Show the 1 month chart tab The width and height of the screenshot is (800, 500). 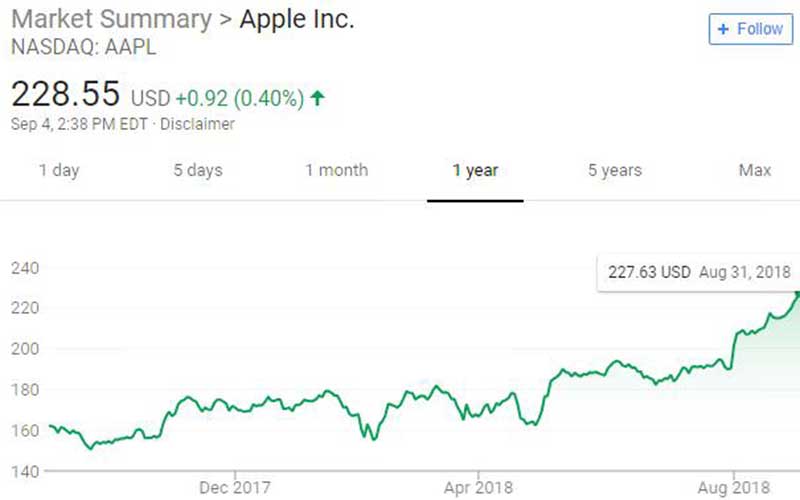point(336,171)
